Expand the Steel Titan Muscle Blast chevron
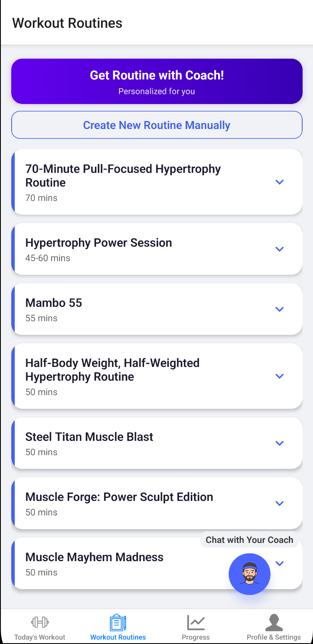Image resolution: width=313 pixels, height=644 pixels. click(x=280, y=443)
